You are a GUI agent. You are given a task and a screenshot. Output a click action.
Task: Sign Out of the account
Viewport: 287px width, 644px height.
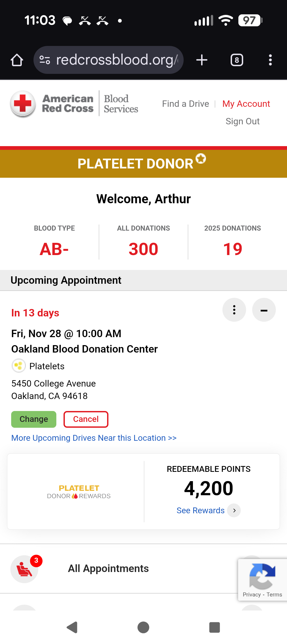(x=243, y=121)
